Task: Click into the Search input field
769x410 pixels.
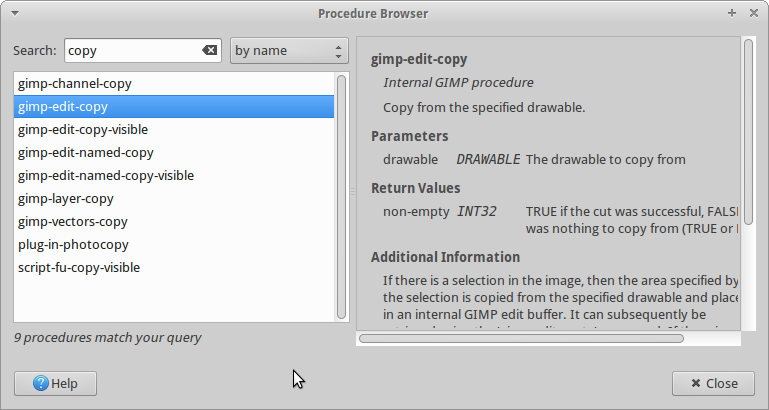Action: [x=142, y=51]
